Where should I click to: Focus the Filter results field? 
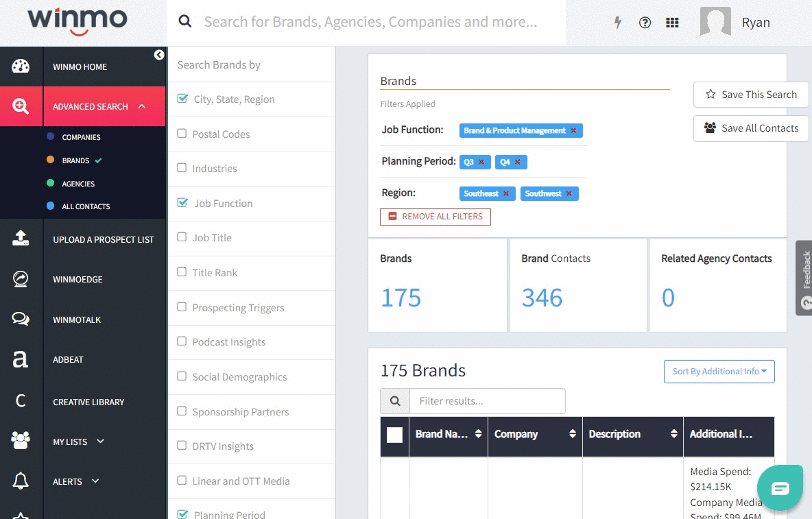488,401
